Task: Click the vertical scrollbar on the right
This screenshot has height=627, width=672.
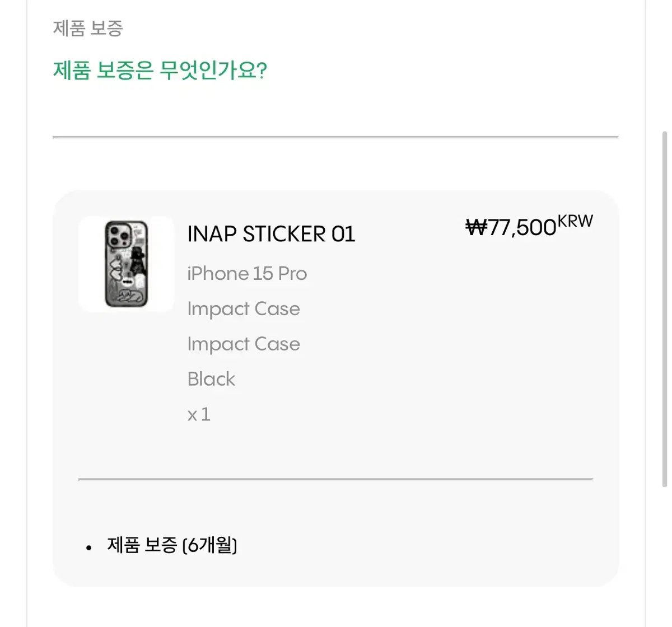Action: tap(665, 308)
